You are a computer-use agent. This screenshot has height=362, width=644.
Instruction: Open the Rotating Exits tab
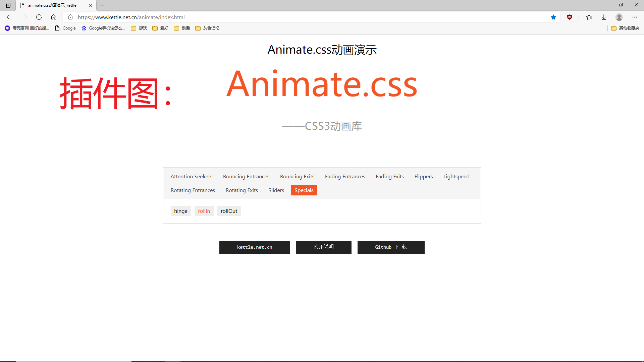click(x=241, y=190)
